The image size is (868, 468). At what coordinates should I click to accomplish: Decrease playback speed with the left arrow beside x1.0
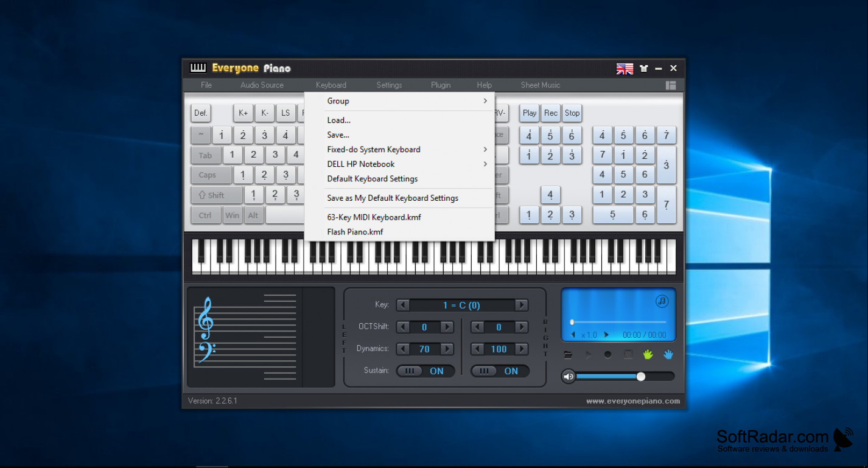[573, 335]
